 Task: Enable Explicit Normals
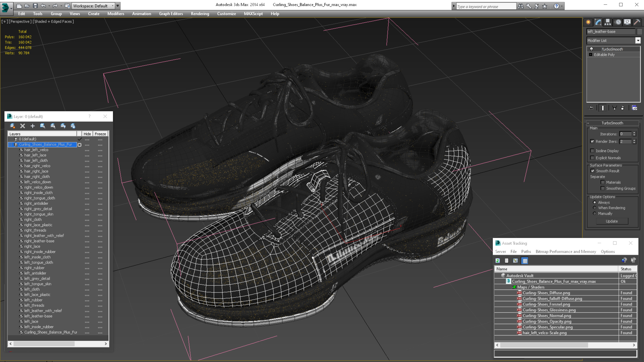point(592,158)
